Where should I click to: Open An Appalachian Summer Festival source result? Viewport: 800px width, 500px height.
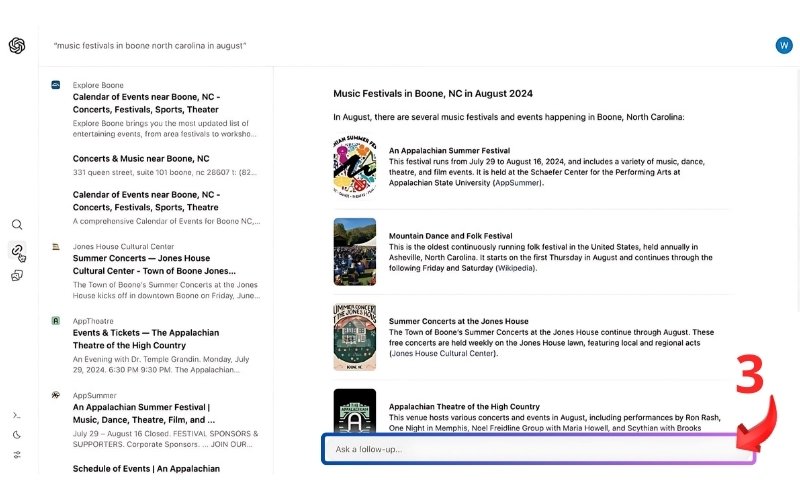pos(144,413)
